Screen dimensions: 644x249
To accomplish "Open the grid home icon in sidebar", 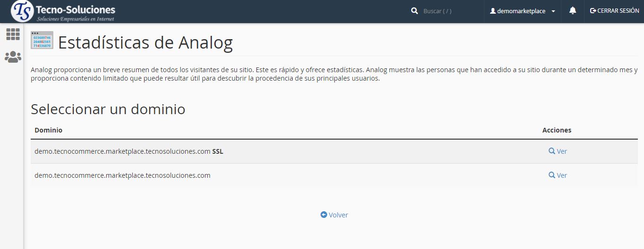I will [13, 34].
